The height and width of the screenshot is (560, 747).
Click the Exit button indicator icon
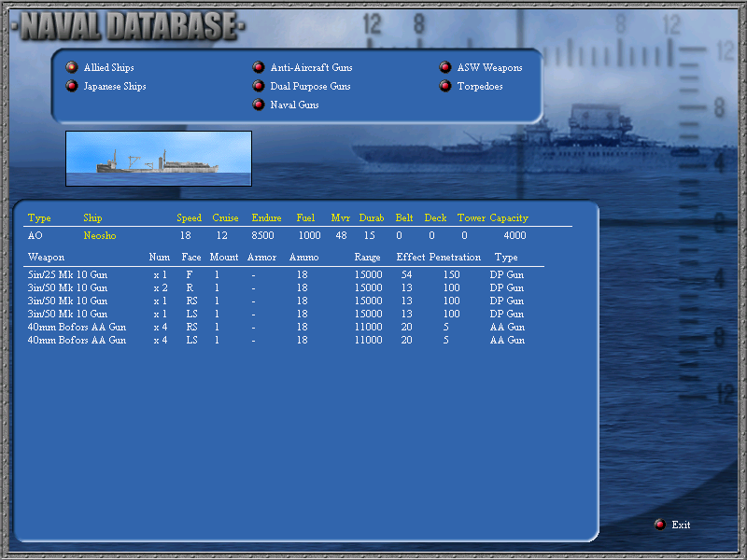(660, 525)
